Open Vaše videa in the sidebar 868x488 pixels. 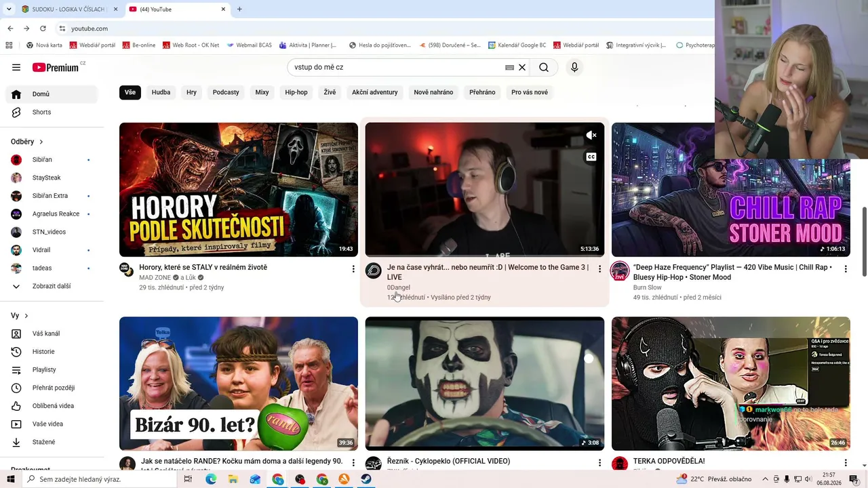(52, 424)
